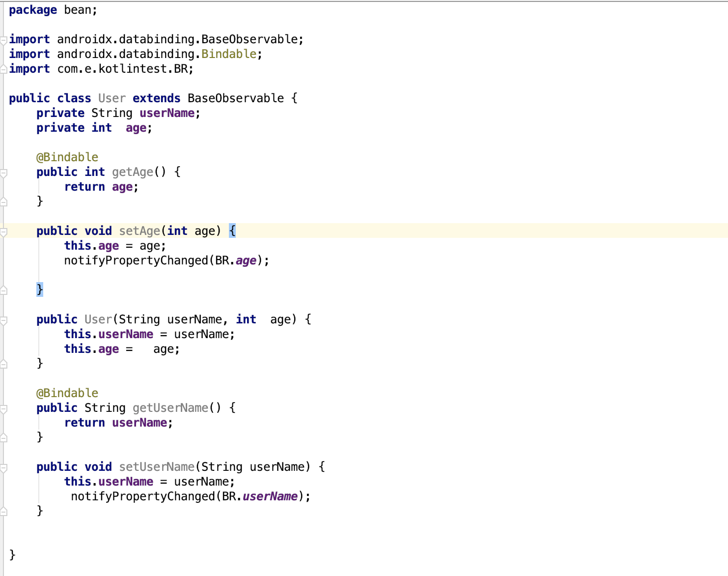This screenshot has width=728, height=576.
Task: Click 'this.userName' inside the setUserName method
Action: click(109, 482)
